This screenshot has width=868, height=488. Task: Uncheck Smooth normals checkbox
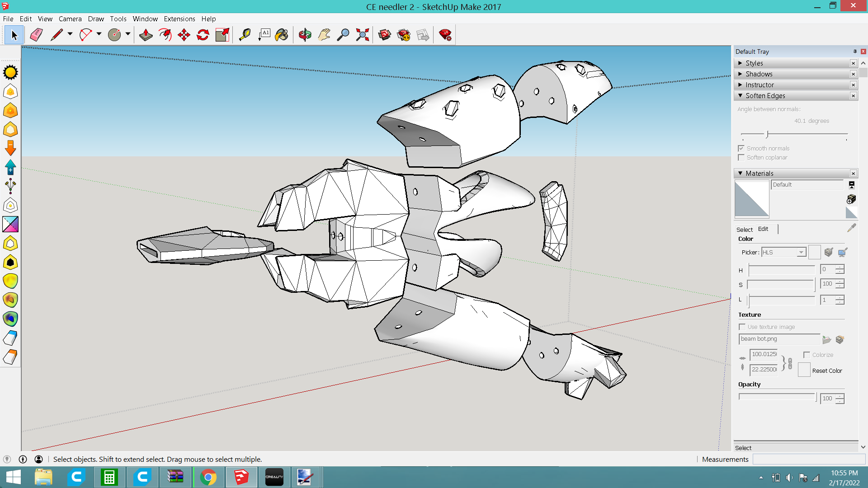(x=741, y=148)
